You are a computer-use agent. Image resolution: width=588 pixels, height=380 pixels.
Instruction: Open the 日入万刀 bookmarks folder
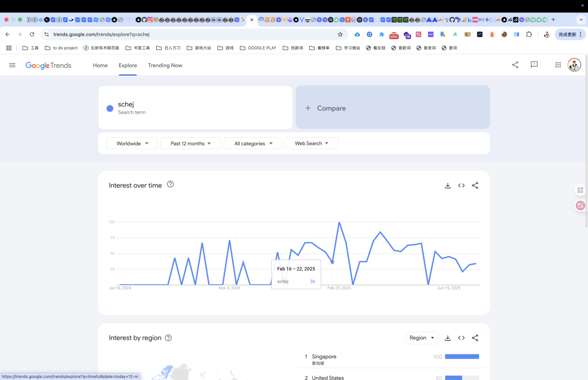(168, 48)
